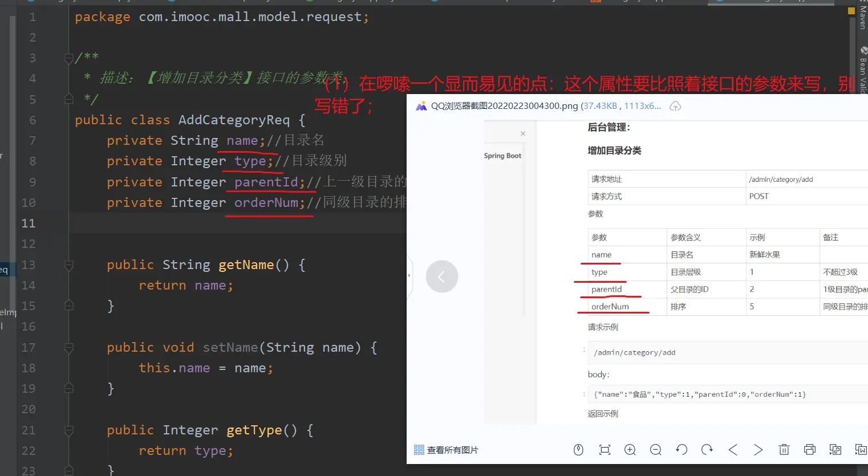Click the field name parentId in code
Image resolution: width=868 pixels, height=476 pixels.
click(266, 182)
